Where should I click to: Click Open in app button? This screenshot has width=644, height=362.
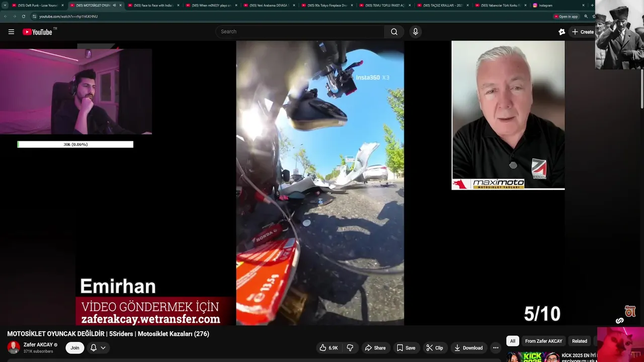coord(566,16)
